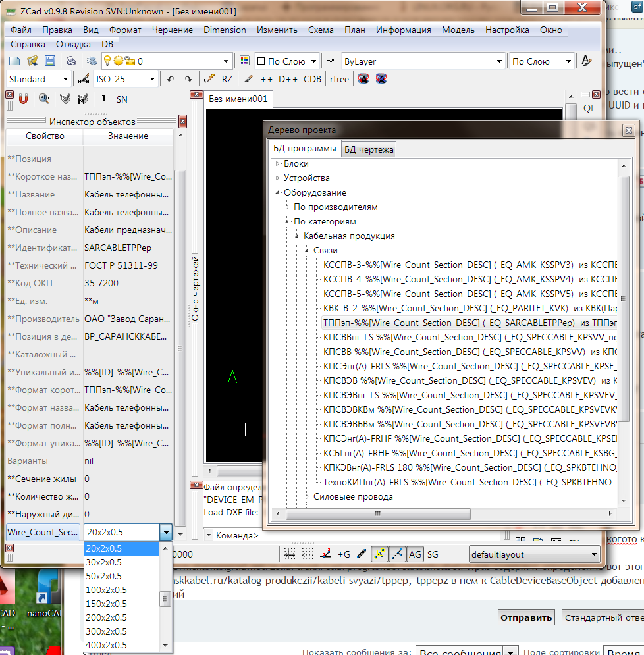Click the Save diskette icon
644x655 pixels.
coord(49,61)
